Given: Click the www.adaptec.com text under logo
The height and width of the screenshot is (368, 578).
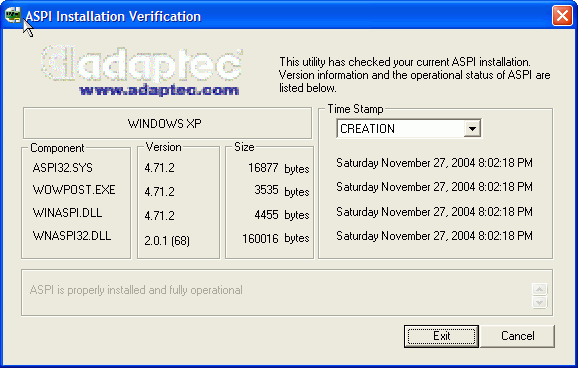Looking at the screenshot, I should 159,90.
